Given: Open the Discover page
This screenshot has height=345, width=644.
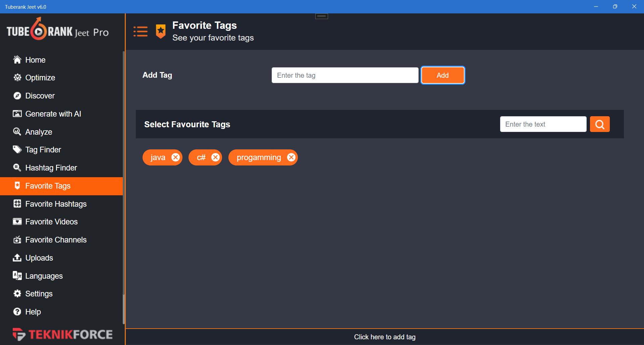Looking at the screenshot, I should pyautogui.click(x=61, y=96).
